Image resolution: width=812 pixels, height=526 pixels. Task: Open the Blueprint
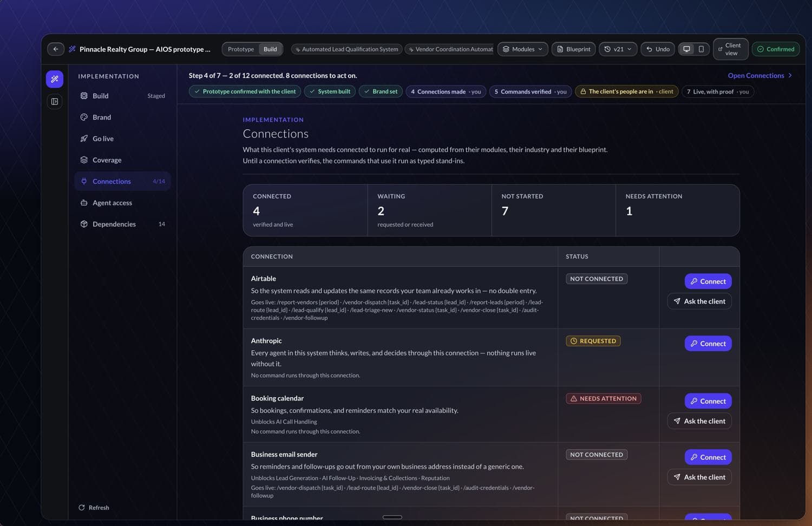click(x=573, y=49)
